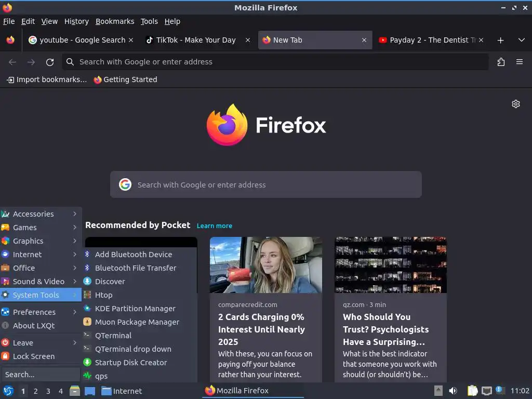This screenshot has width=532, height=399.
Task: Launch Htop
Action: click(140, 295)
